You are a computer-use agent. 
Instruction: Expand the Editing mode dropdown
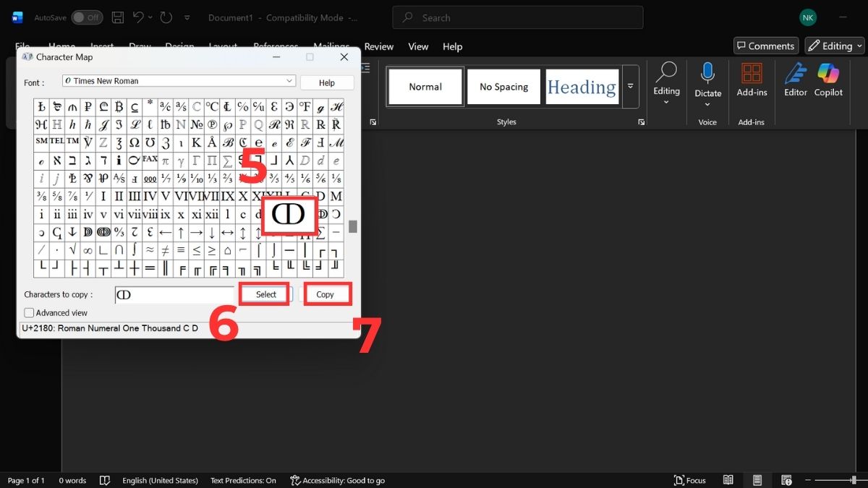point(859,45)
